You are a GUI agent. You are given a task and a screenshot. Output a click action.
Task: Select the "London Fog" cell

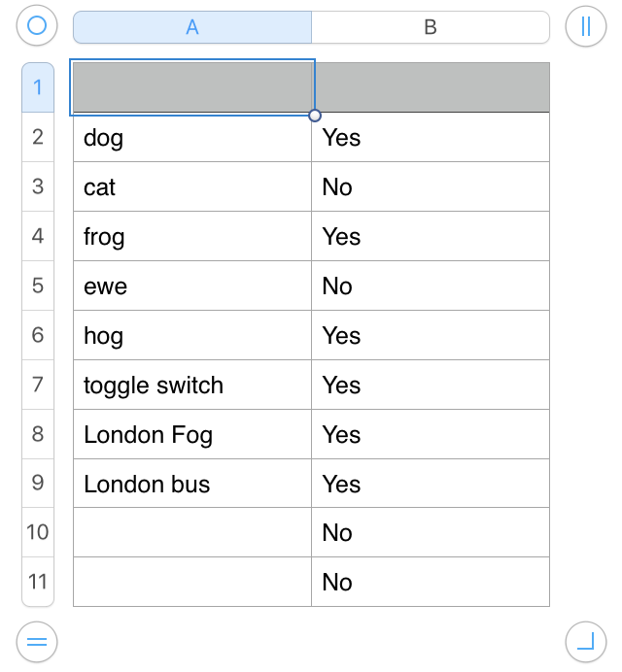[x=192, y=435]
